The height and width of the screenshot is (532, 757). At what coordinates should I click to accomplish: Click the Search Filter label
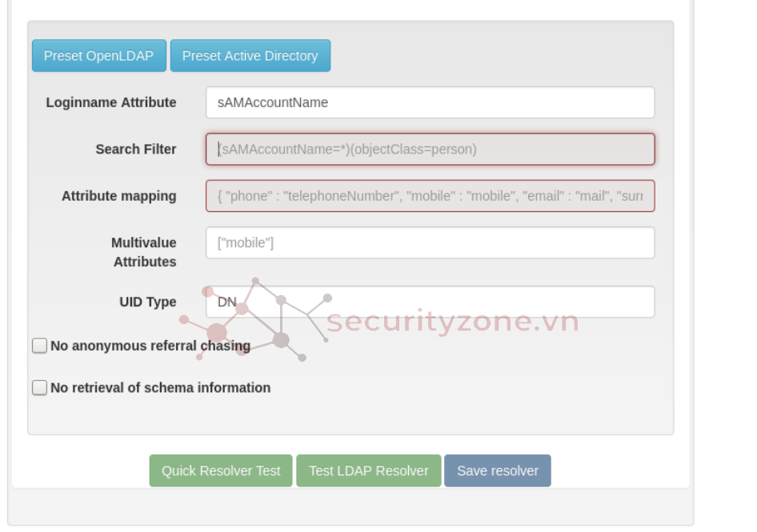(136, 150)
